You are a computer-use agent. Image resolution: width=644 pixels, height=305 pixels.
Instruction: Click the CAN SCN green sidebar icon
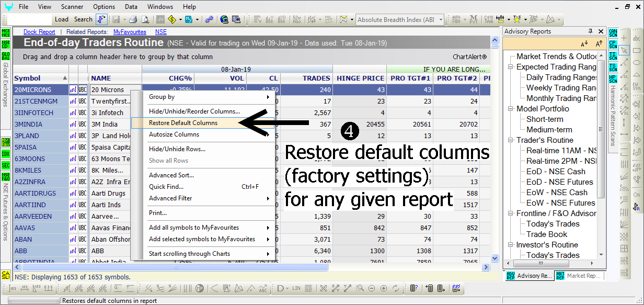[613, 34]
